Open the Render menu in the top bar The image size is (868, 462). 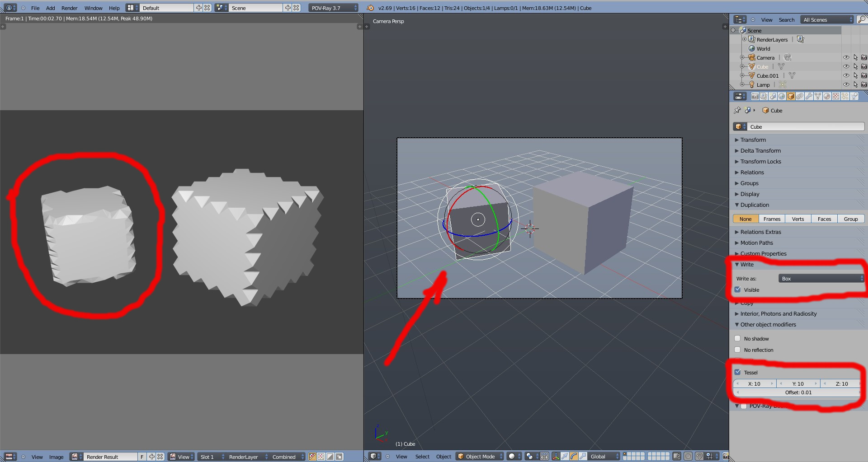pyautogui.click(x=69, y=8)
